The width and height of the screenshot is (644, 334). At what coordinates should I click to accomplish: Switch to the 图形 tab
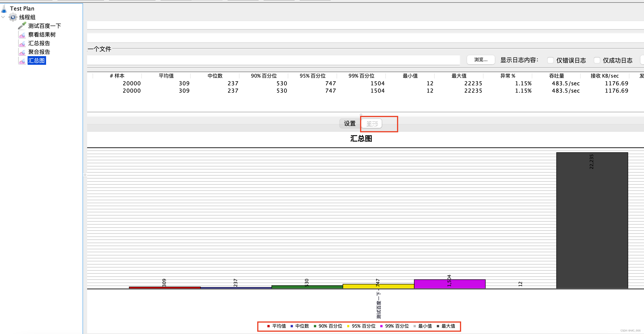372,124
